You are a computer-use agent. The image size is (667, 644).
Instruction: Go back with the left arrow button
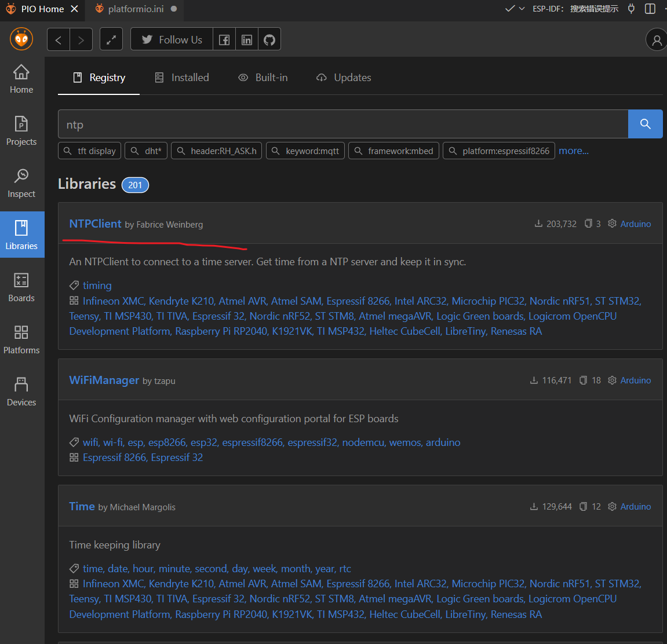coord(59,40)
